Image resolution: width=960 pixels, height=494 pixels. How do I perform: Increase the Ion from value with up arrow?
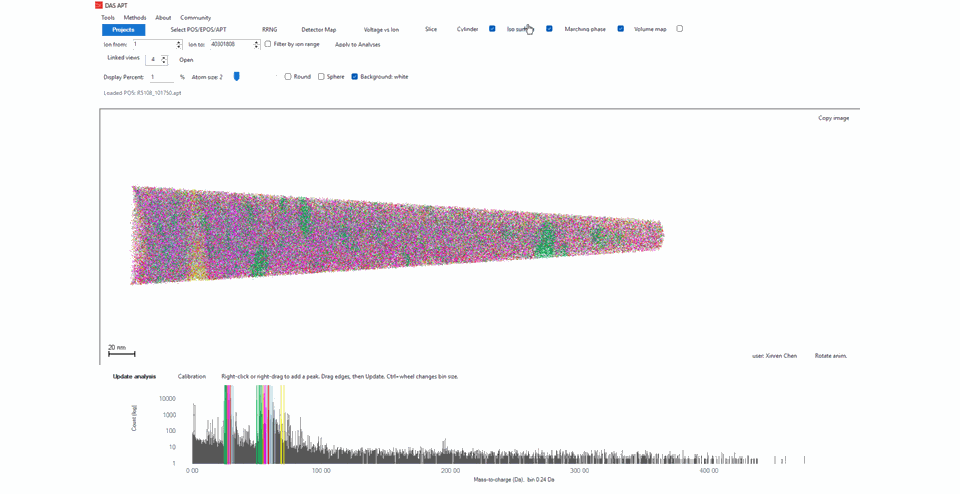click(x=179, y=42)
